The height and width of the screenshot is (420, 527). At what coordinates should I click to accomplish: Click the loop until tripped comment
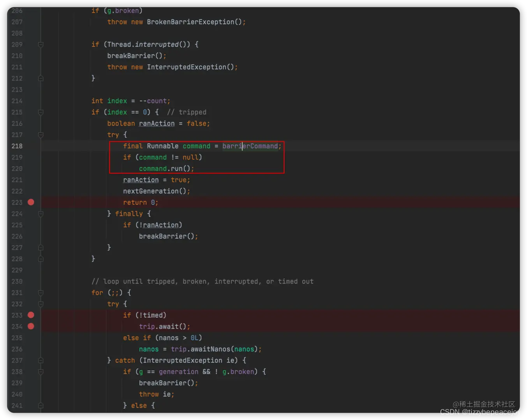[202, 281]
